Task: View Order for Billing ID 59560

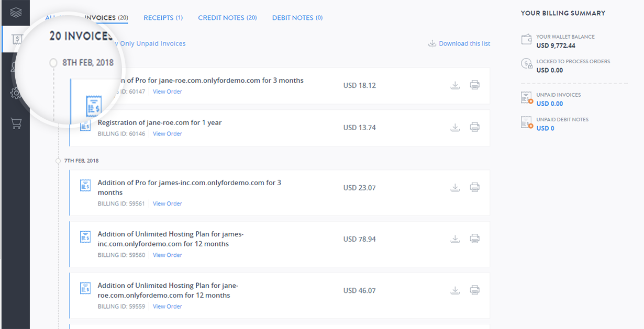Action: (168, 255)
